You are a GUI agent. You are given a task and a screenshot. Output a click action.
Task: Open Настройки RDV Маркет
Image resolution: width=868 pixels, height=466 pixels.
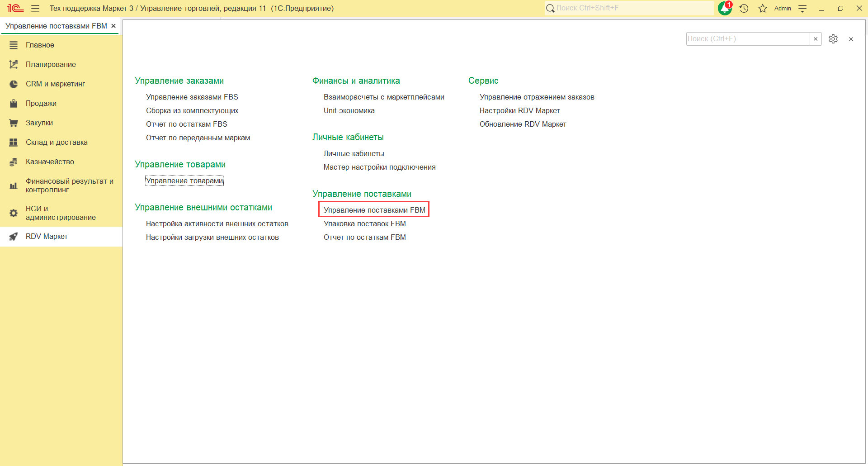tap(519, 110)
